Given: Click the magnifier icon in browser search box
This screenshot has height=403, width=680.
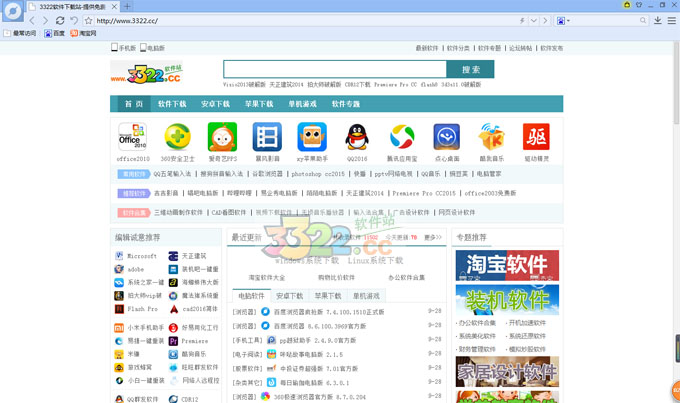Looking at the screenshot, I should (x=643, y=20).
